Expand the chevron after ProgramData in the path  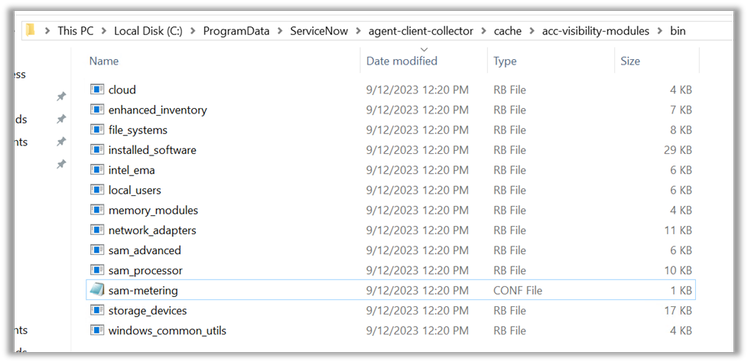280,31
